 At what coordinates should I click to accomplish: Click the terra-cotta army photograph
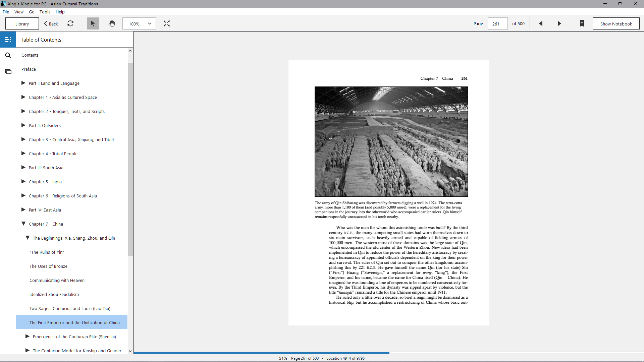(x=391, y=141)
